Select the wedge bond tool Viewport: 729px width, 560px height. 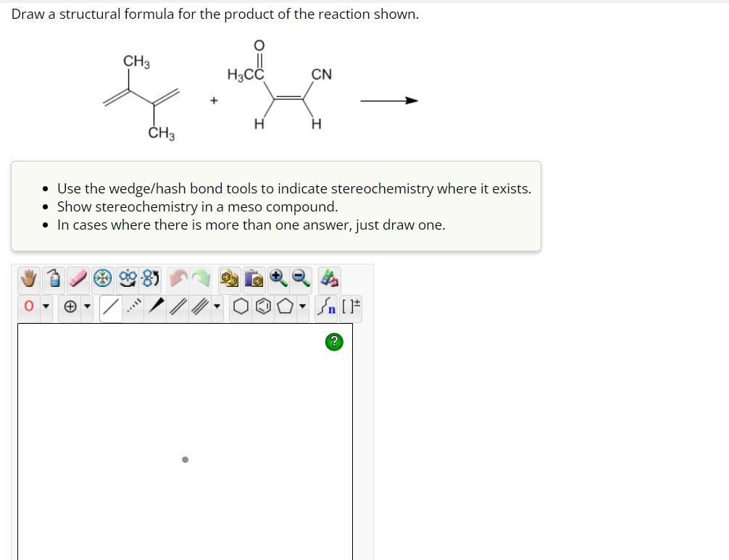(x=157, y=306)
